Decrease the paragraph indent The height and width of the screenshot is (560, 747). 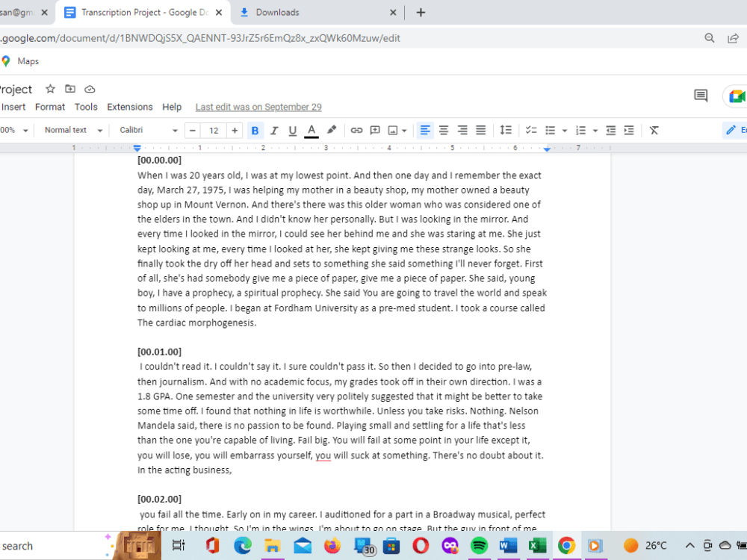click(610, 131)
